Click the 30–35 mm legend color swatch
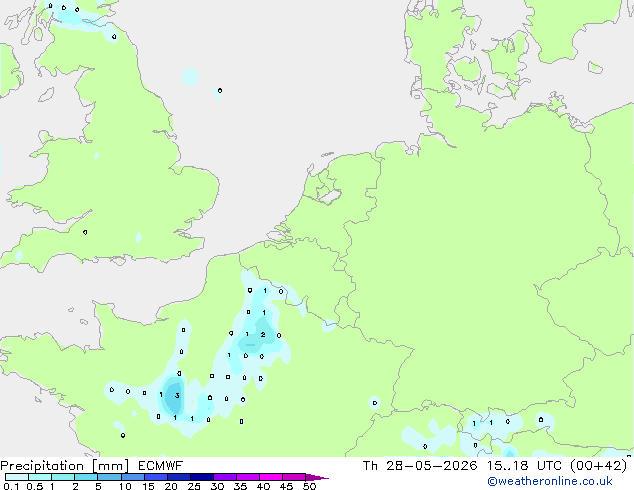 point(224,477)
